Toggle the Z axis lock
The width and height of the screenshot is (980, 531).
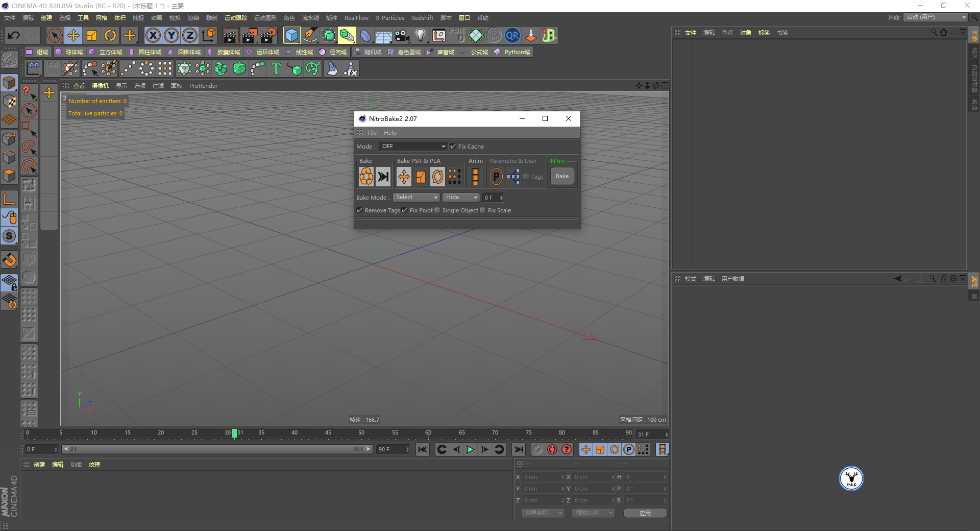coord(190,35)
